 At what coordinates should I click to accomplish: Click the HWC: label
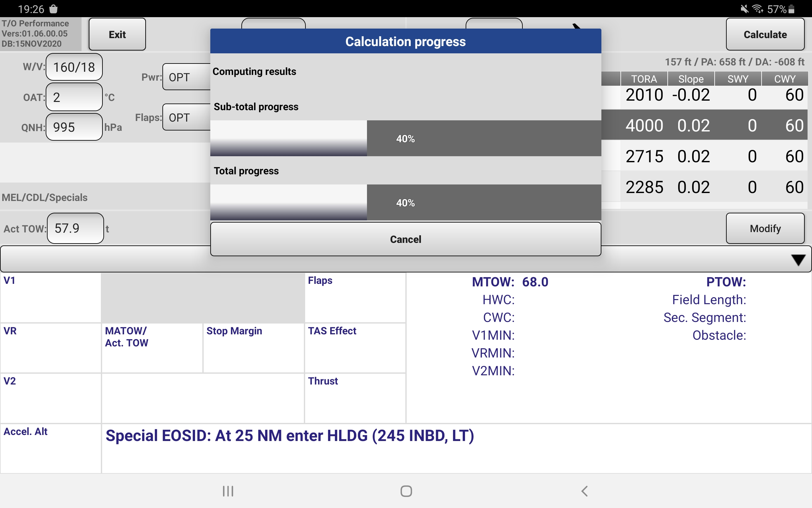[x=498, y=299]
